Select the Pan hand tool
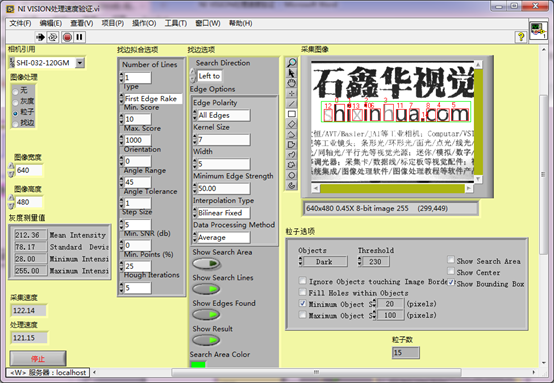 (291, 83)
